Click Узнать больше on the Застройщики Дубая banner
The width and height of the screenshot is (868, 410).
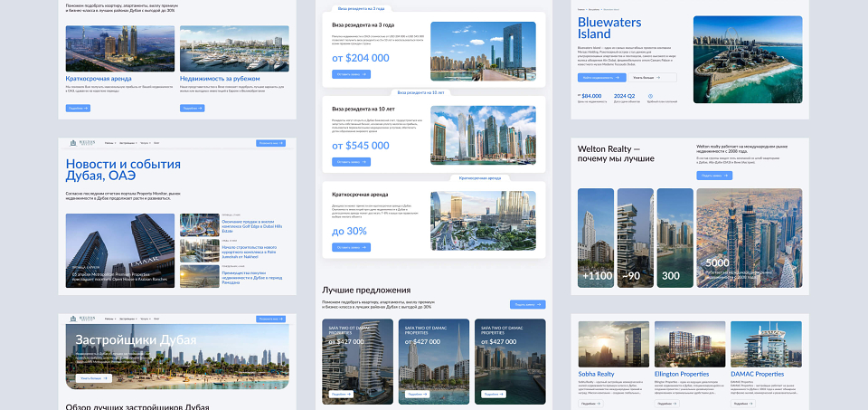coord(93,378)
